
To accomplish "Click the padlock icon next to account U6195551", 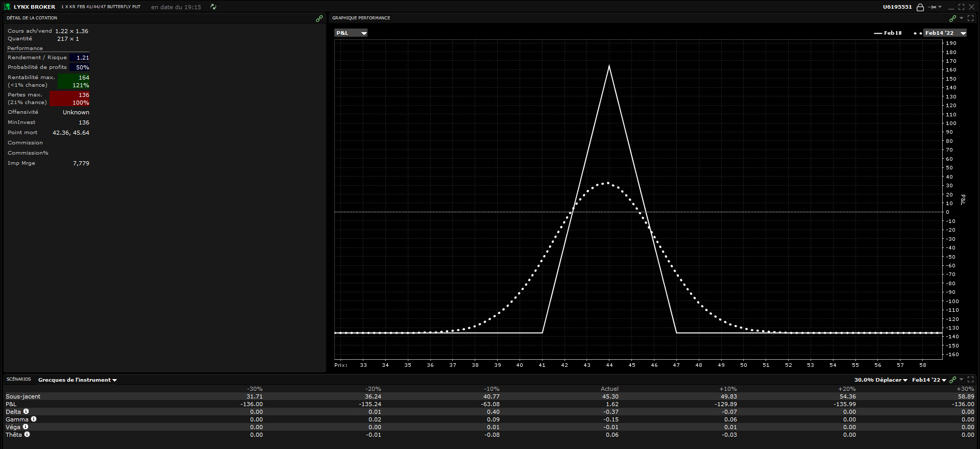I will coord(920,7).
